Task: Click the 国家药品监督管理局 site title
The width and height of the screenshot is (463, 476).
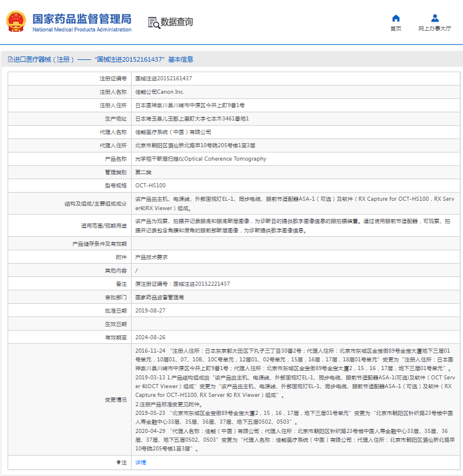Action: coord(82,19)
